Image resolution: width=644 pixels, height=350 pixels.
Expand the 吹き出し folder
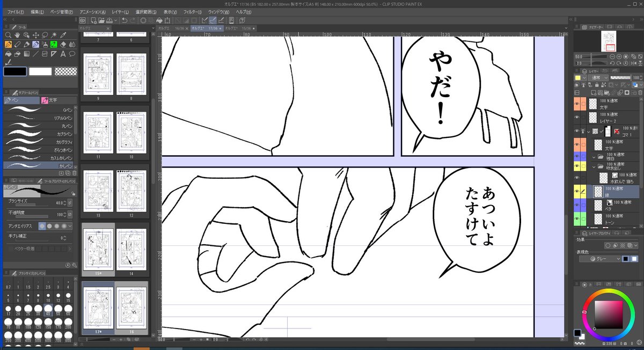(x=594, y=166)
